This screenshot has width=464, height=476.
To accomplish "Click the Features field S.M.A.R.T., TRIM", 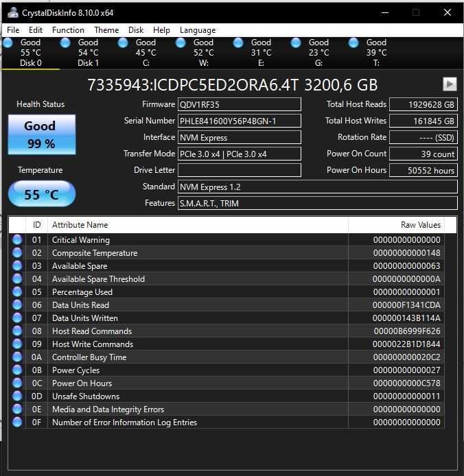I will click(318, 203).
